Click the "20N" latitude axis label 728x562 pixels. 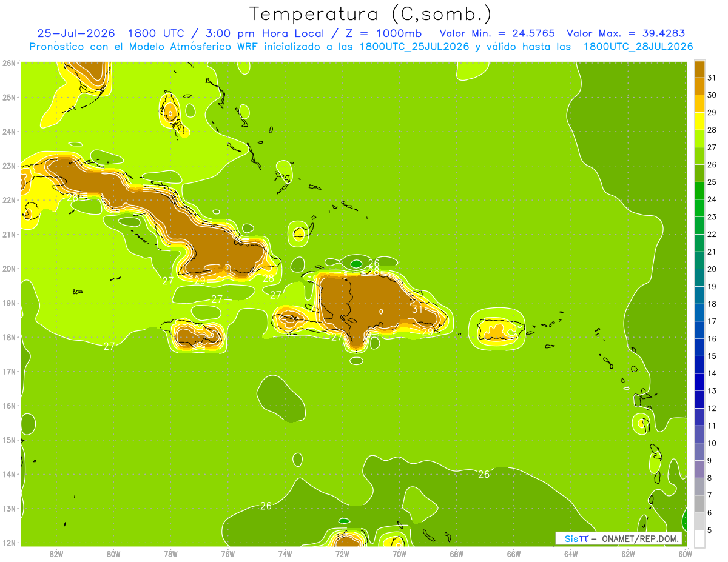click(x=9, y=269)
